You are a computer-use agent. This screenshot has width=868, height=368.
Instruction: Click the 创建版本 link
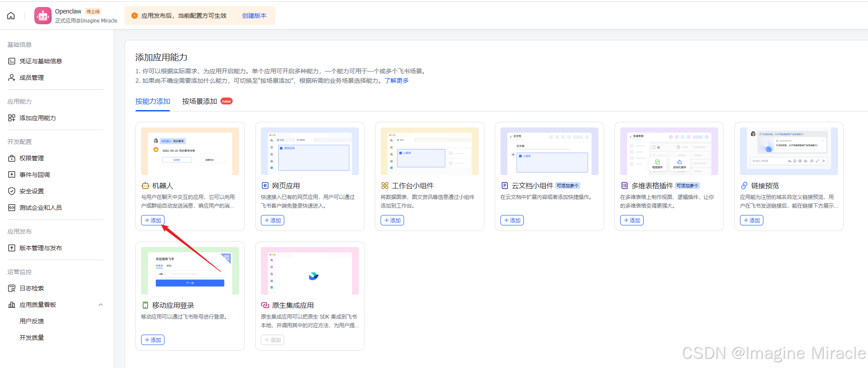point(254,16)
